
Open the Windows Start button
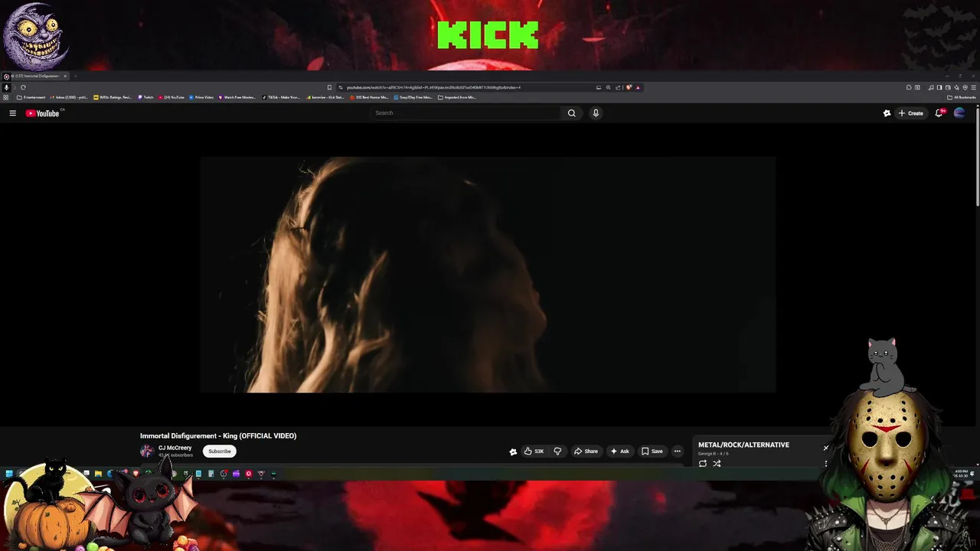click(x=8, y=474)
